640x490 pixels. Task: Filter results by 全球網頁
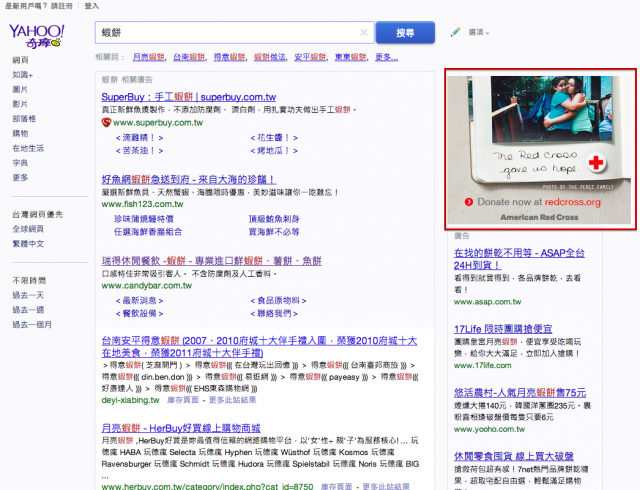(28, 229)
